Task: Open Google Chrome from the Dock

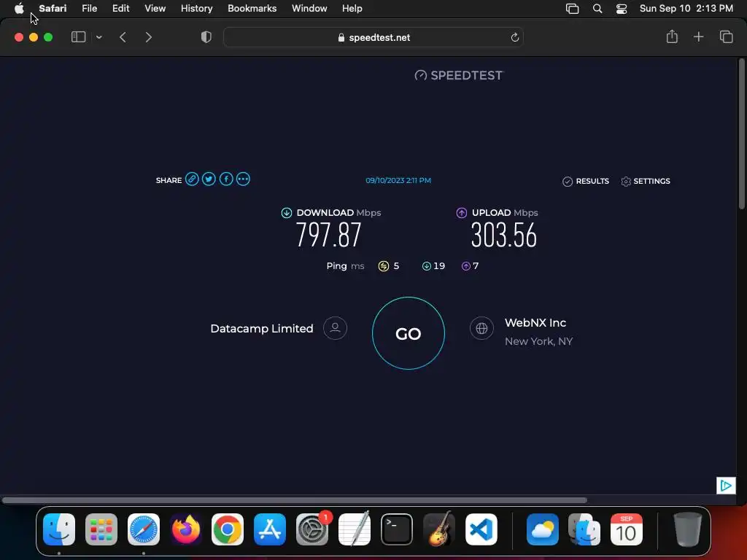Action: click(228, 529)
